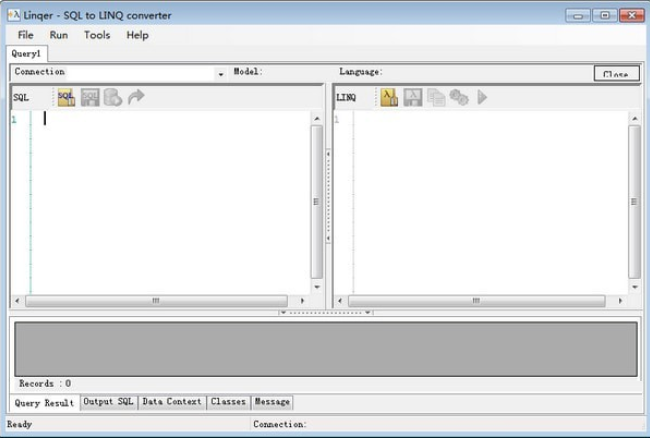
Task: Click the convert arrow icon in SQL toolbar
Action: 136,97
